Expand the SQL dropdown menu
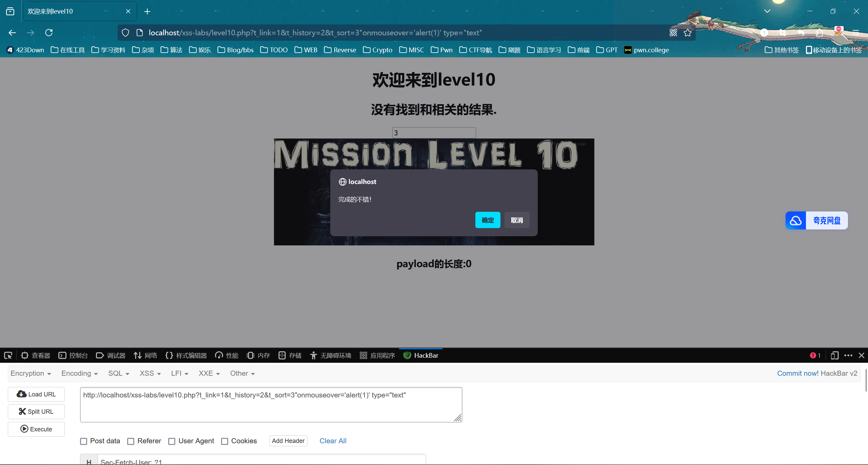The image size is (868, 465). coord(119,373)
